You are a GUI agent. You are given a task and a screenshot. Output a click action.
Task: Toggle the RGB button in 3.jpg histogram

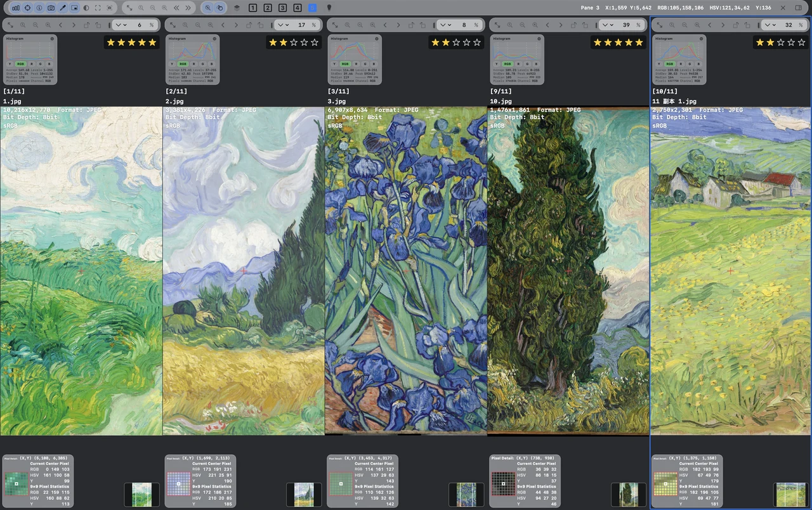[345, 63]
